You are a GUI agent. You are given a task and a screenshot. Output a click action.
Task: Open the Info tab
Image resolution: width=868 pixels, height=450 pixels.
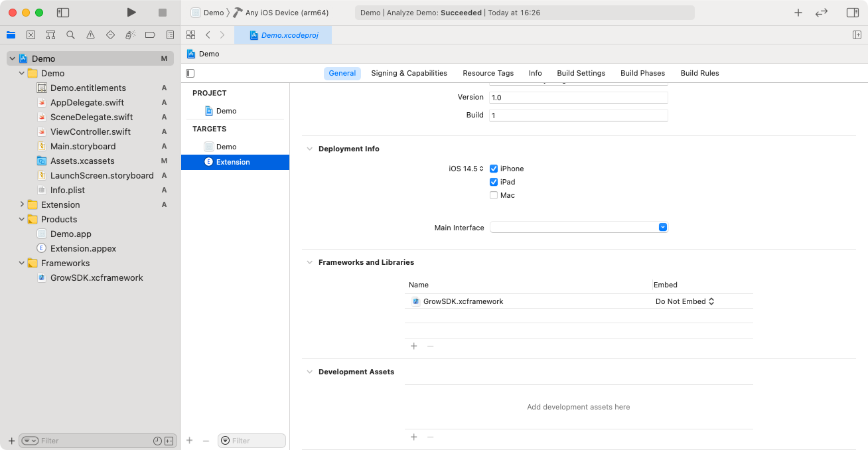pos(535,73)
